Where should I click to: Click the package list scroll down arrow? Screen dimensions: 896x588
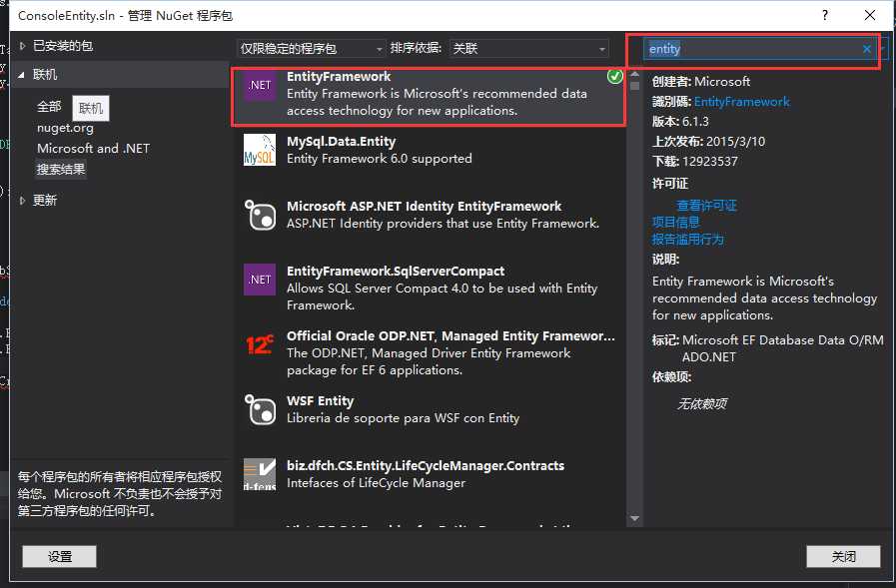635,518
